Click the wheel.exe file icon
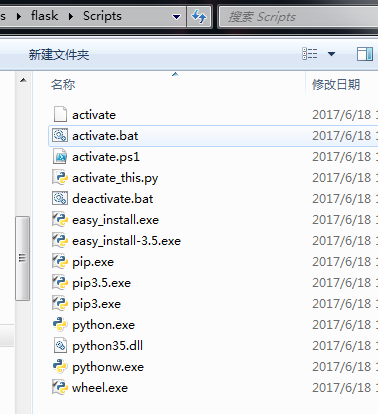The width and height of the screenshot is (378, 414). pos(60,387)
